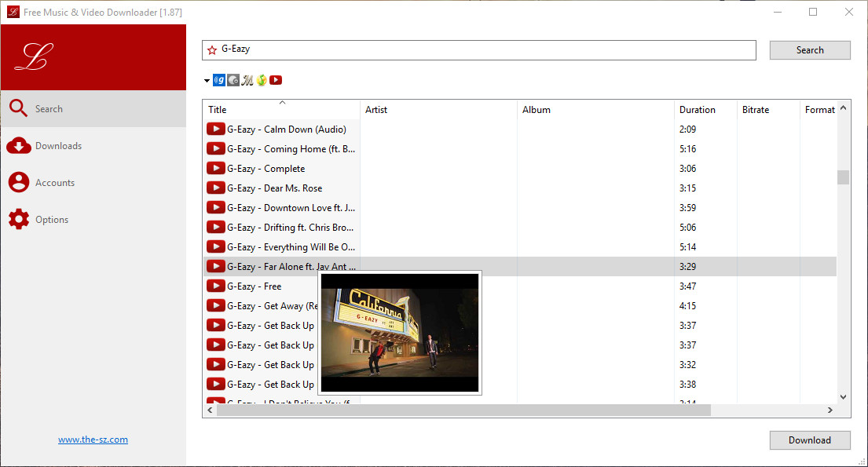The image size is (868, 467).
Task: Click YouTube icon of Downtown Love row
Action: tap(216, 207)
